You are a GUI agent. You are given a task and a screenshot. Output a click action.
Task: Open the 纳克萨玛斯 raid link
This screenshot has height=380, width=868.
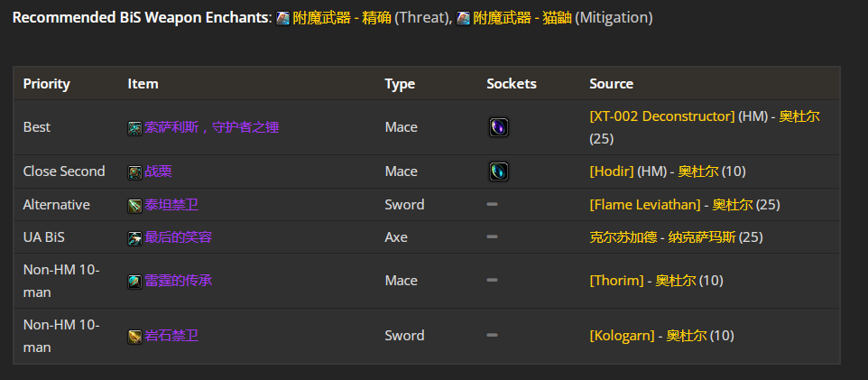click(702, 237)
